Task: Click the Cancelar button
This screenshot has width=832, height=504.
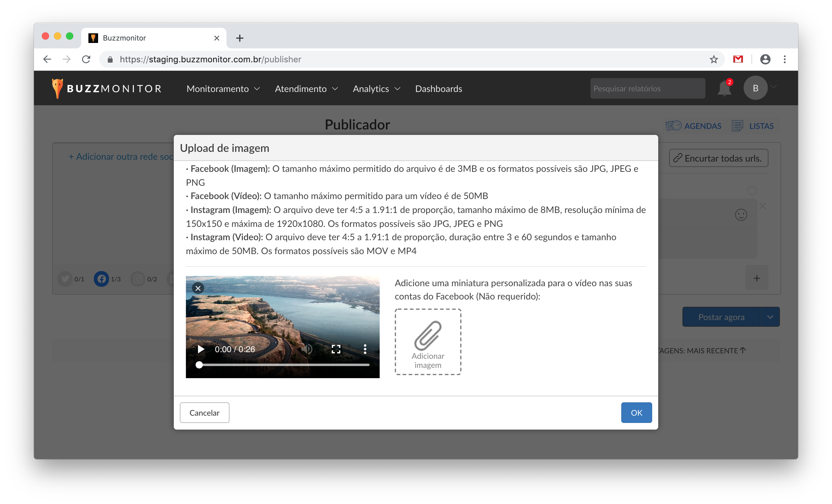Action: click(204, 413)
